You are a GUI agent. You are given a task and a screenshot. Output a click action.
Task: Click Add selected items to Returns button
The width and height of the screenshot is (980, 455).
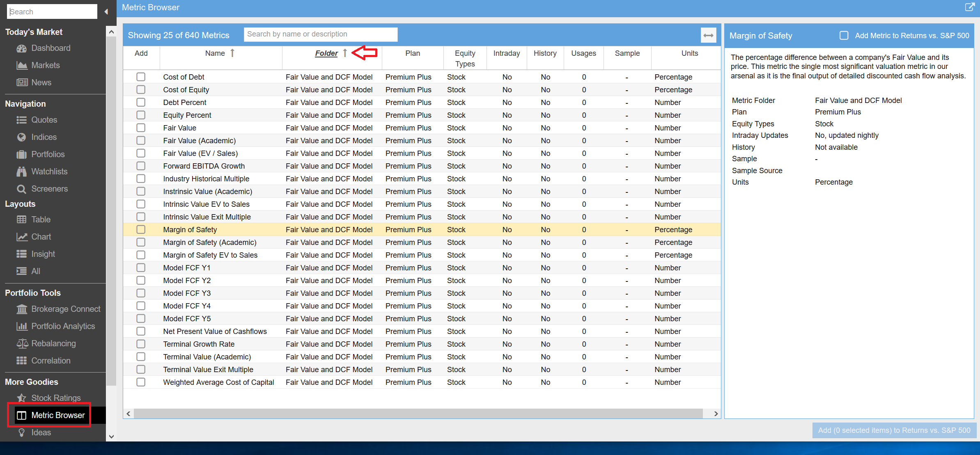tap(894, 430)
